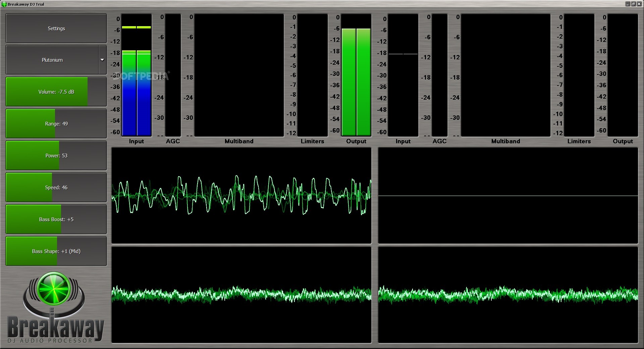The height and width of the screenshot is (349, 644).
Task: Click the Breakaway green orb logo
Action: pyautogui.click(x=54, y=289)
